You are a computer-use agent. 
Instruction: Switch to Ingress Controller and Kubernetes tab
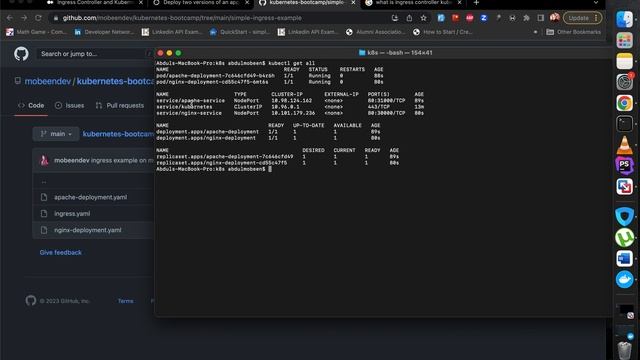pos(95,3)
